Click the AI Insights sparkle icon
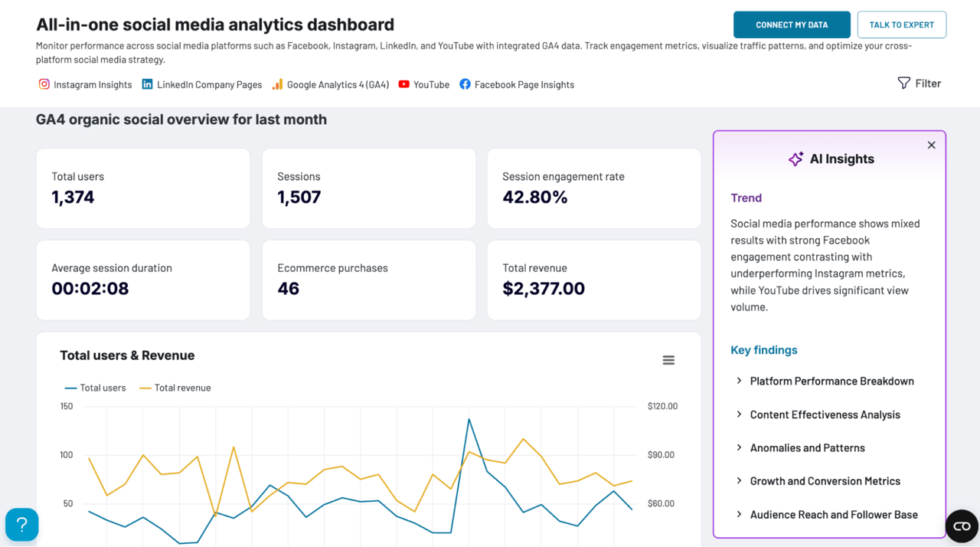The image size is (980, 547). pos(796,159)
